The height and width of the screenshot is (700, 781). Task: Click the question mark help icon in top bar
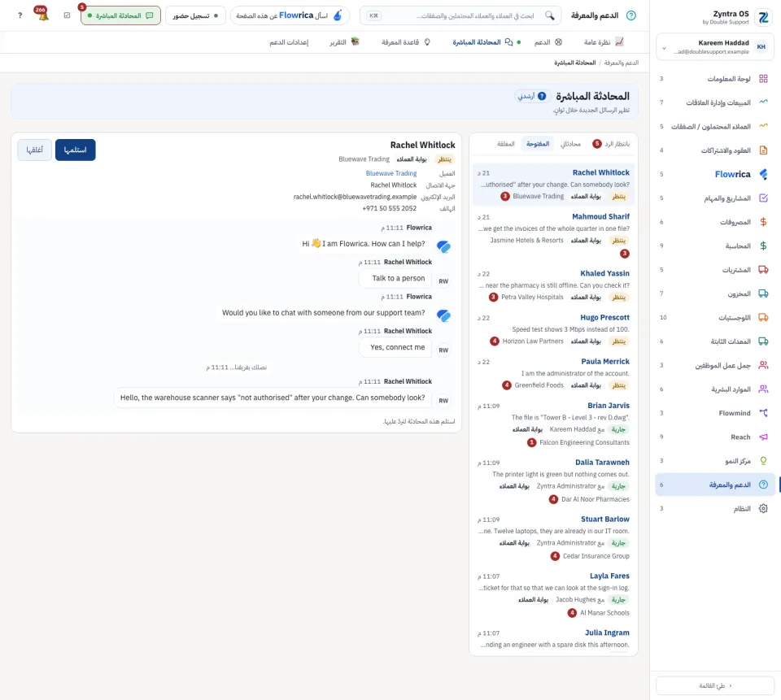click(20, 15)
